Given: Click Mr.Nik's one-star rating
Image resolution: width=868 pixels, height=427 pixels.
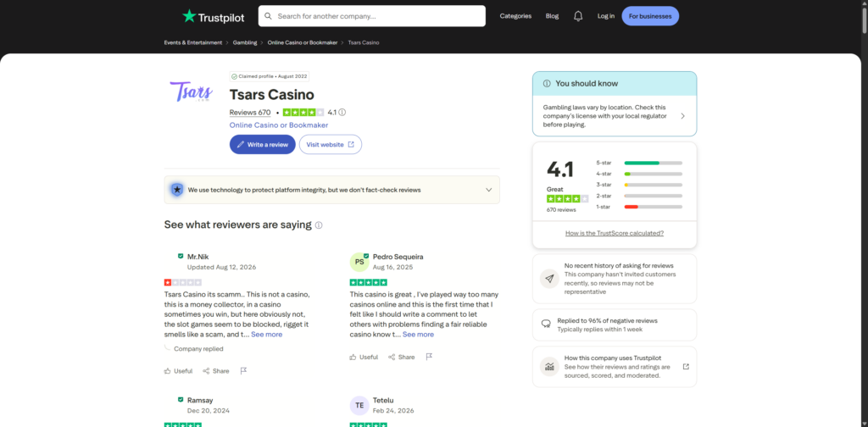Looking at the screenshot, I should click(183, 282).
